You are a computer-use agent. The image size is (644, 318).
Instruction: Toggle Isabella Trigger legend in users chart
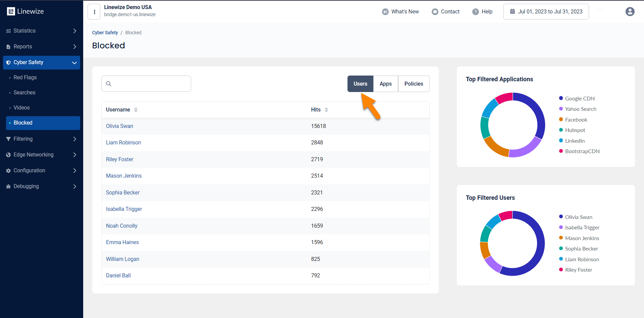582,228
